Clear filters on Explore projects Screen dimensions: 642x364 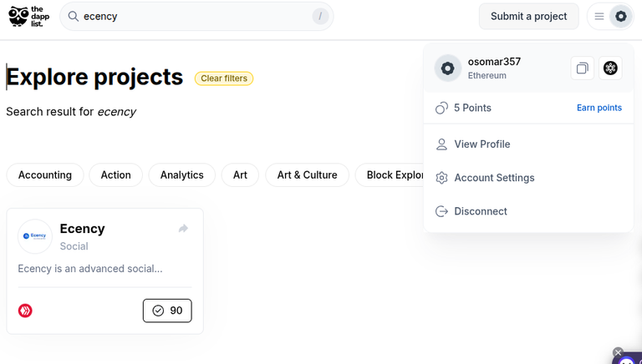pos(224,78)
